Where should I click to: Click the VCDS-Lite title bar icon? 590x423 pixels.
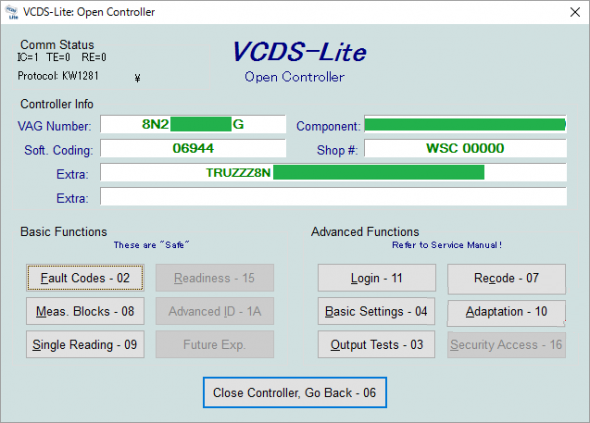12,12
